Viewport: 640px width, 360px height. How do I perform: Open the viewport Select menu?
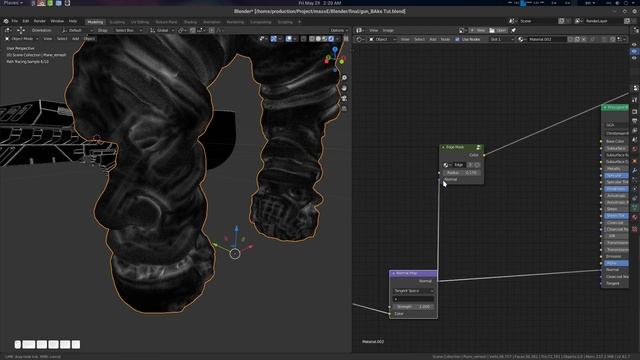pyautogui.click(x=62, y=39)
